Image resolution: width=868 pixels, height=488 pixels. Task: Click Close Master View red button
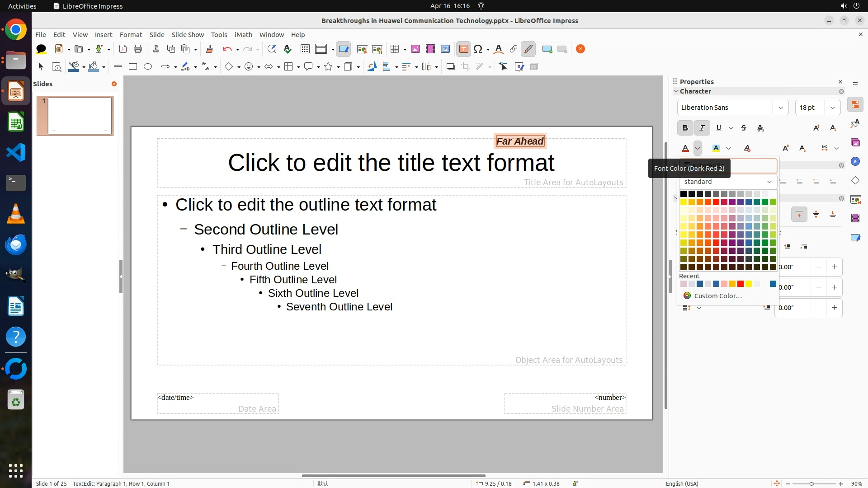pos(580,49)
